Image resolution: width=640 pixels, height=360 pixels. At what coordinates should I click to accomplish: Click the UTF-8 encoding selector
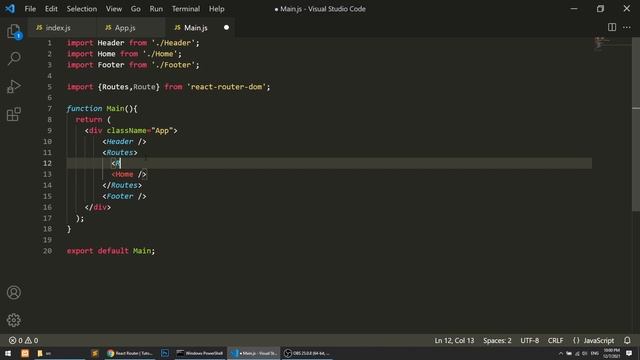[529, 340]
